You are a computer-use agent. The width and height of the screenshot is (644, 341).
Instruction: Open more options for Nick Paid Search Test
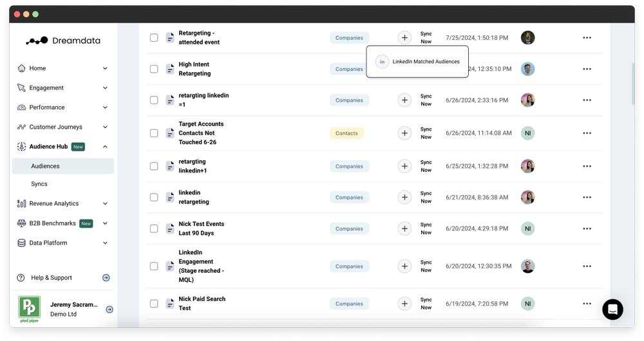tap(587, 304)
